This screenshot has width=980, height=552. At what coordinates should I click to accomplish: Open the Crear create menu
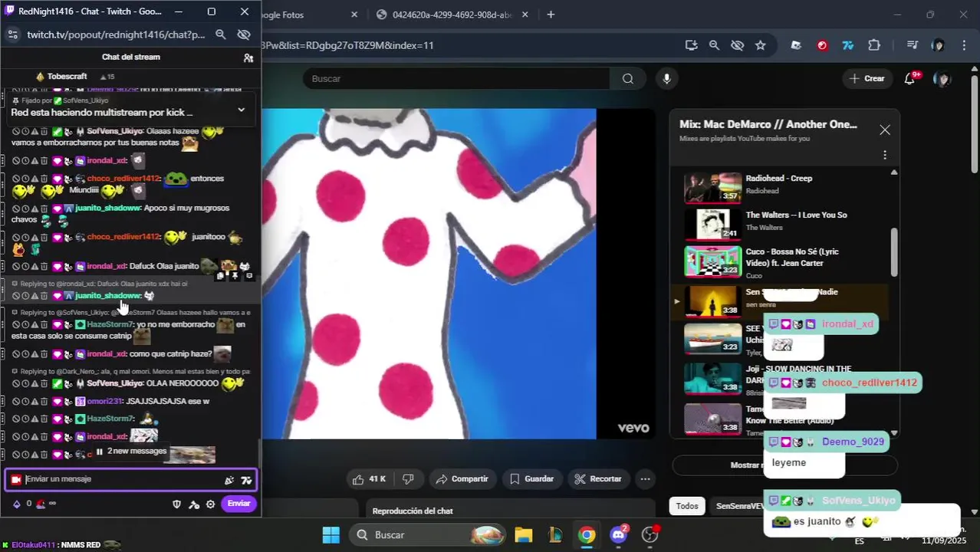[x=867, y=78]
